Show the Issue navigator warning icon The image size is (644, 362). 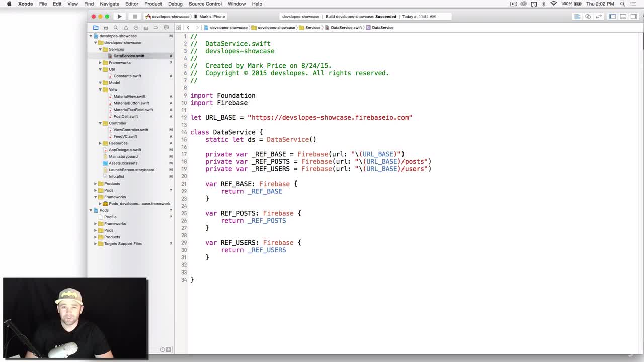click(x=126, y=27)
